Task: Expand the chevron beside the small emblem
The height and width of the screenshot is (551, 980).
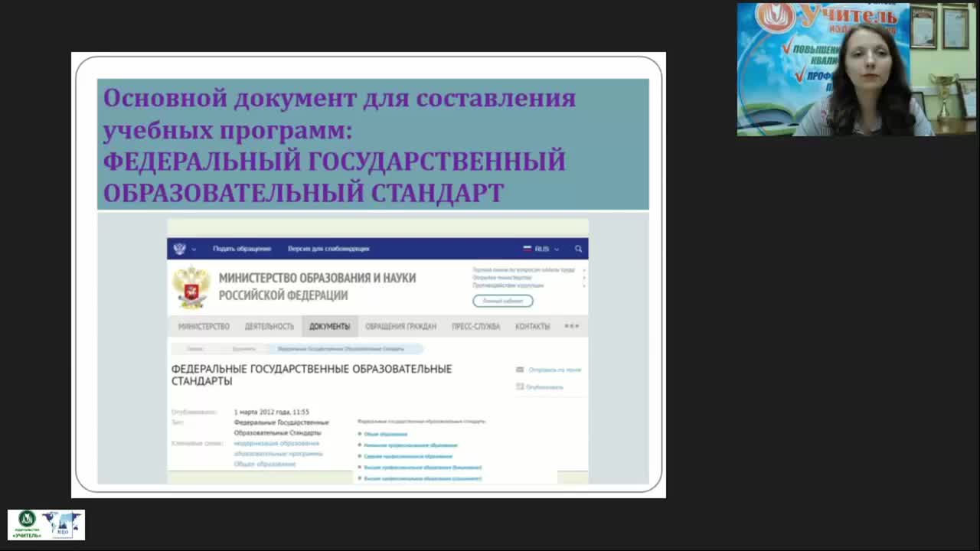Action: click(x=194, y=249)
